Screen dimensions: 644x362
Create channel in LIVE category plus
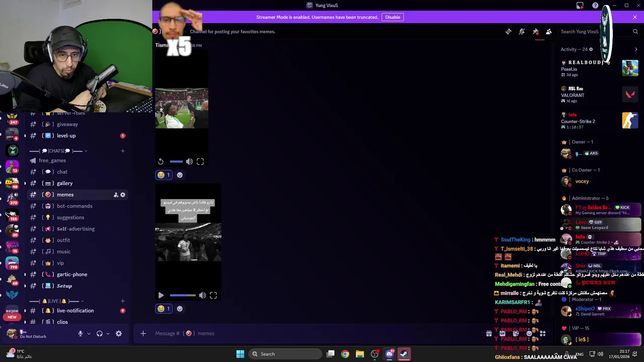122,301
